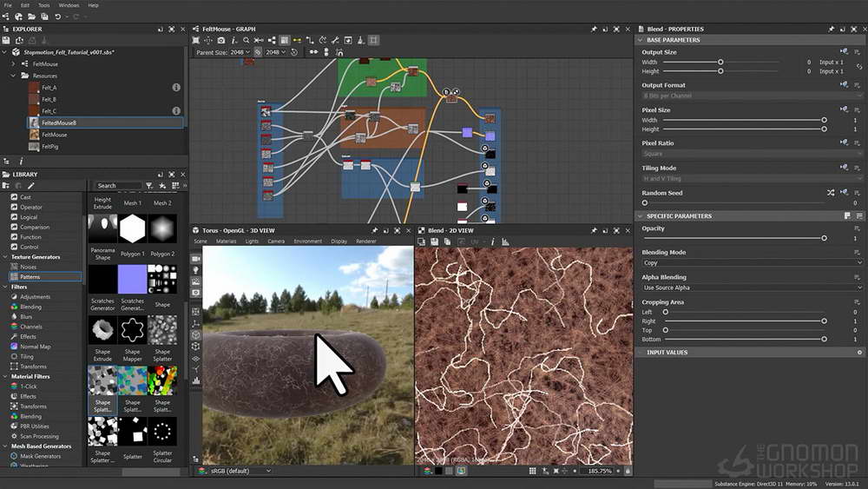
Task: Toggle the rightmost frame icon in graph toolbar
Action: 373,41
